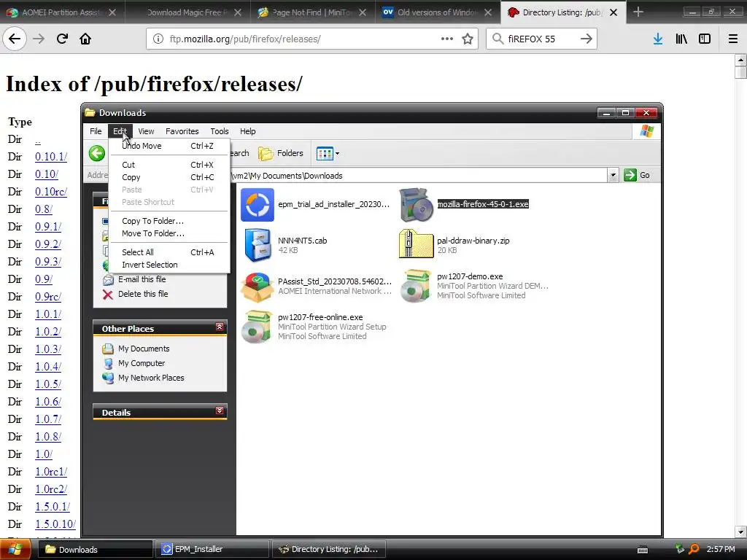
Task: Open Favorites menu
Action: (182, 131)
